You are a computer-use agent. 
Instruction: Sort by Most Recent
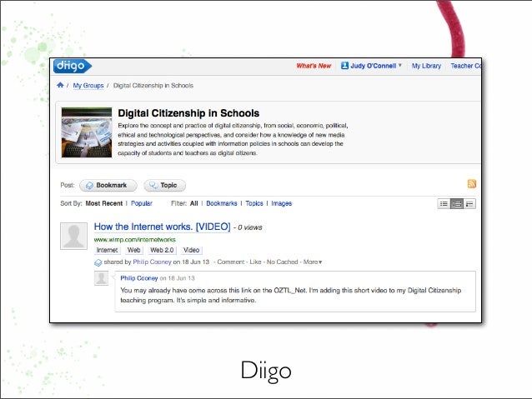click(104, 203)
